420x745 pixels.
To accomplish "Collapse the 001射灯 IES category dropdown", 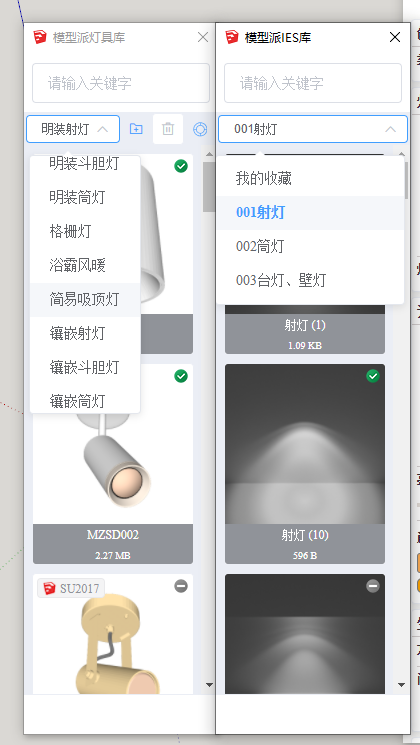I will pos(313,129).
